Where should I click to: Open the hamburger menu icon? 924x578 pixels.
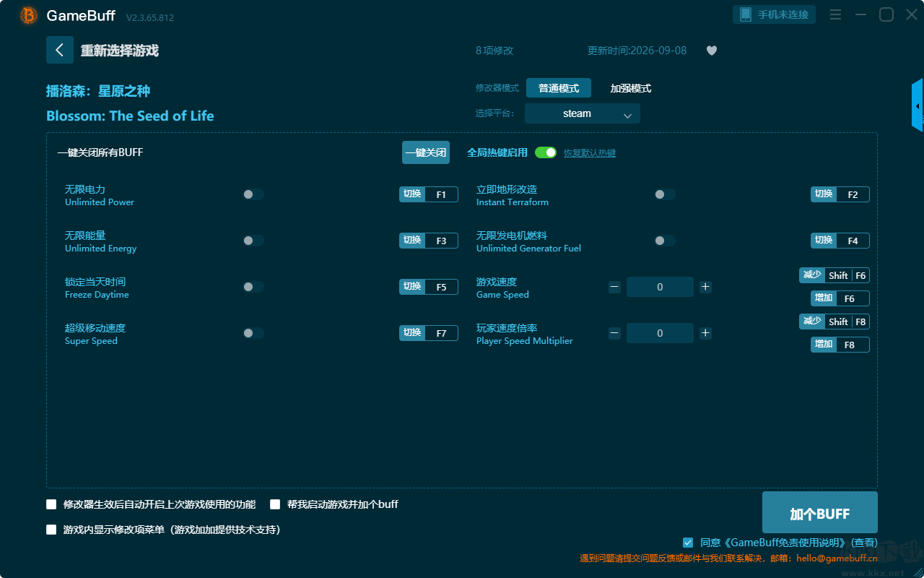point(835,14)
